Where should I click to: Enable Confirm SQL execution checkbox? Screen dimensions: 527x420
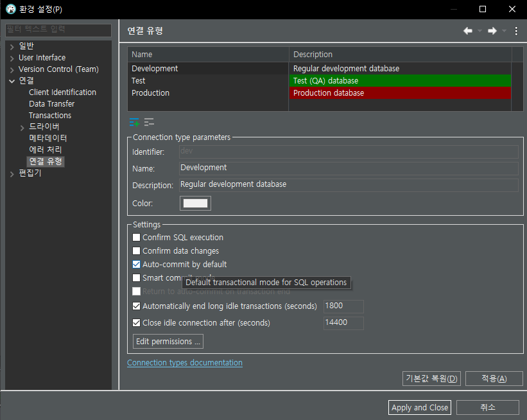136,238
